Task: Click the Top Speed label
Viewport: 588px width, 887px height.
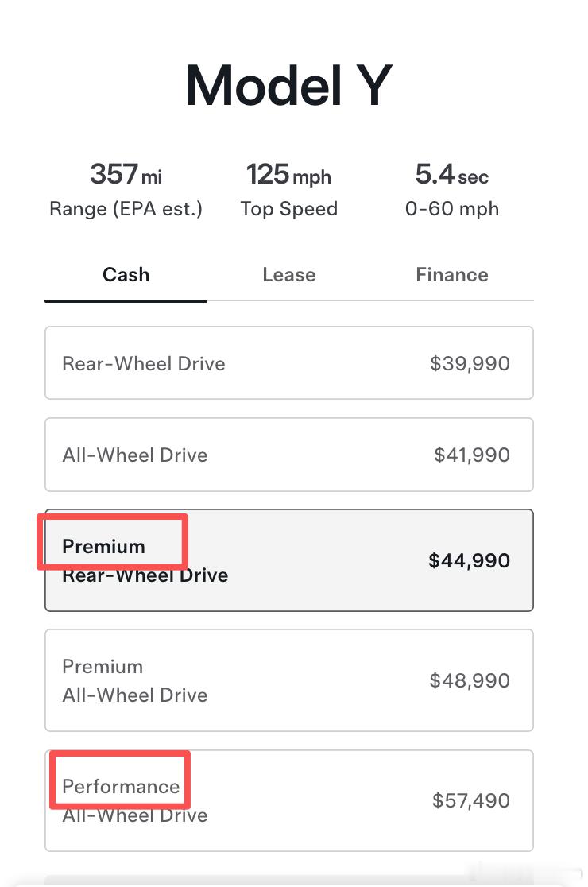Action: pyautogui.click(x=288, y=209)
